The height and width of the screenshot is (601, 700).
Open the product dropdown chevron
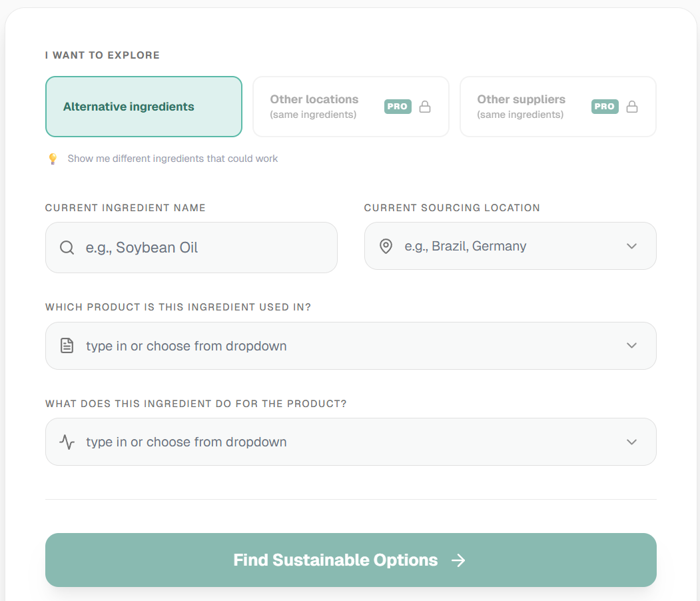pyautogui.click(x=632, y=346)
